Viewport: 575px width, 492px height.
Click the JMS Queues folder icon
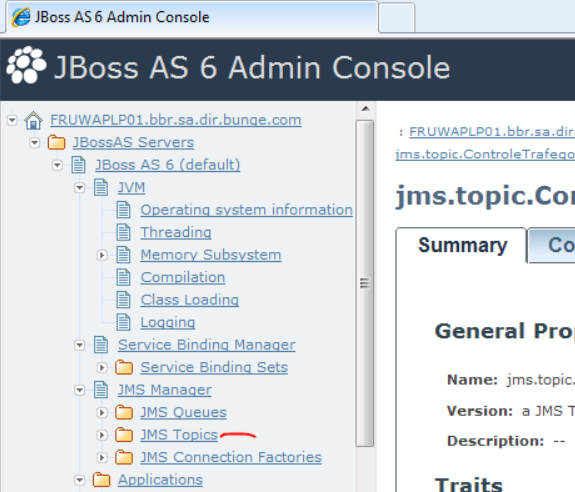click(124, 412)
